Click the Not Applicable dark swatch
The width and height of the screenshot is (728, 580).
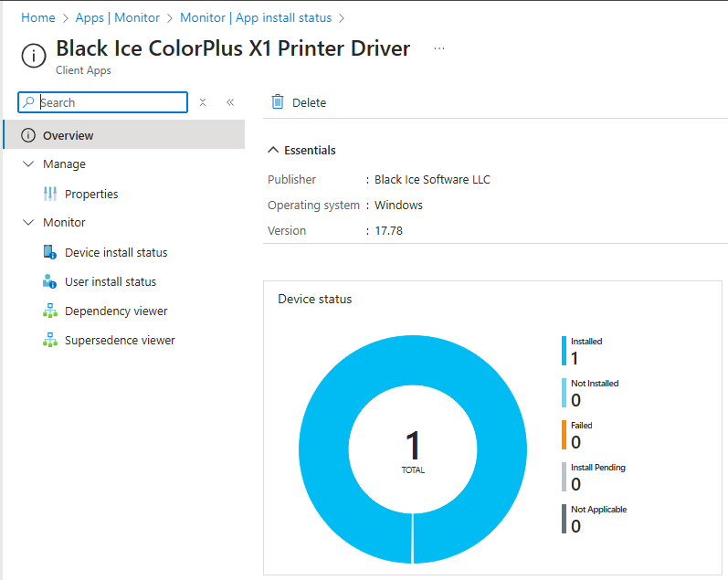[564, 519]
